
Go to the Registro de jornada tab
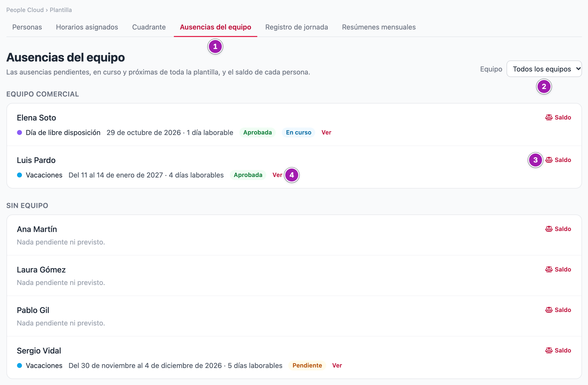point(296,27)
